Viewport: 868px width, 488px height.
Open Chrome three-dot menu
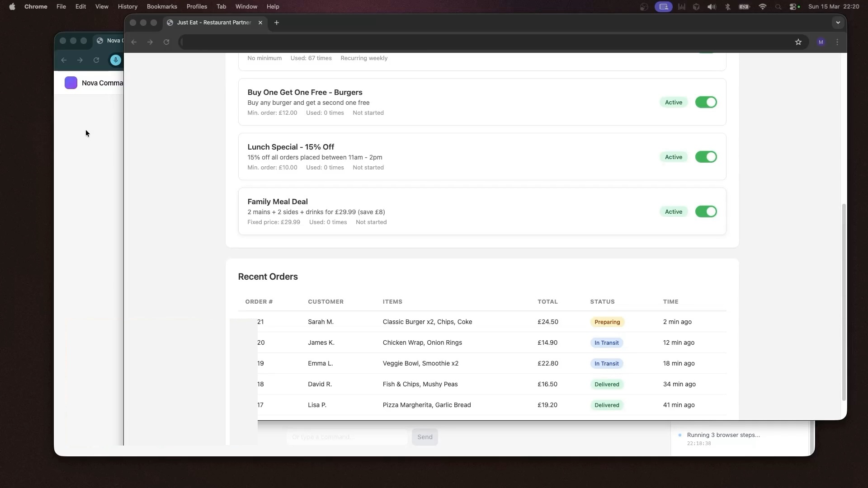pos(837,42)
